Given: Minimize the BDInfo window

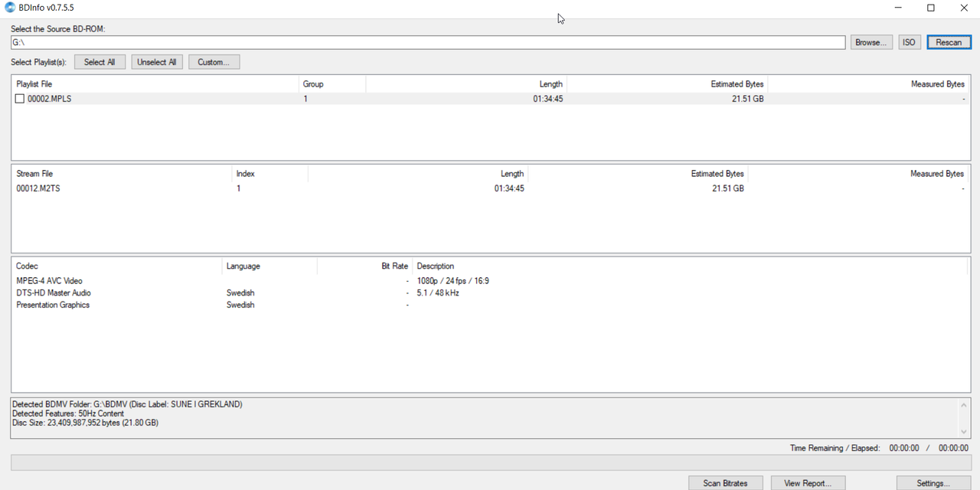Looking at the screenshot, I should 897,8.
